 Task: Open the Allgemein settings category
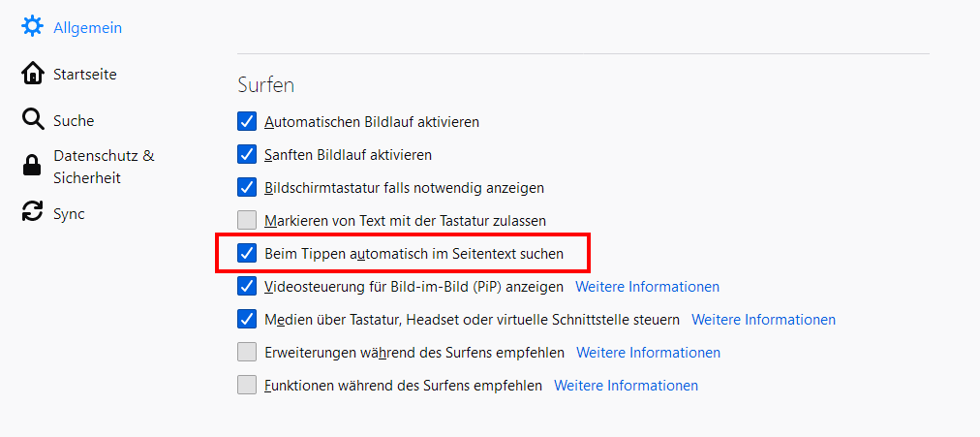coord(87,27)
